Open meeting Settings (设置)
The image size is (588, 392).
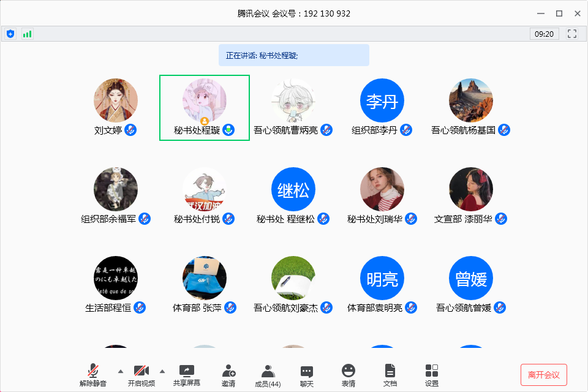click(431, 375)
